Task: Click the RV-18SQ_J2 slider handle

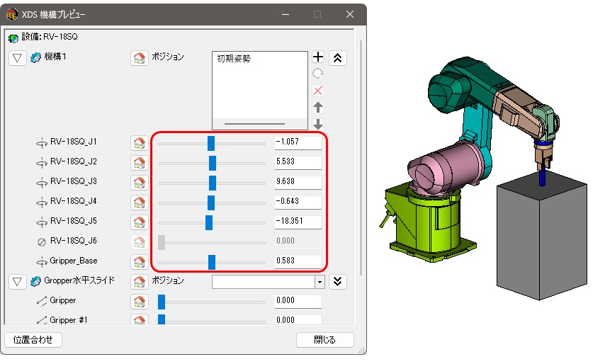Action: (213, 163)
